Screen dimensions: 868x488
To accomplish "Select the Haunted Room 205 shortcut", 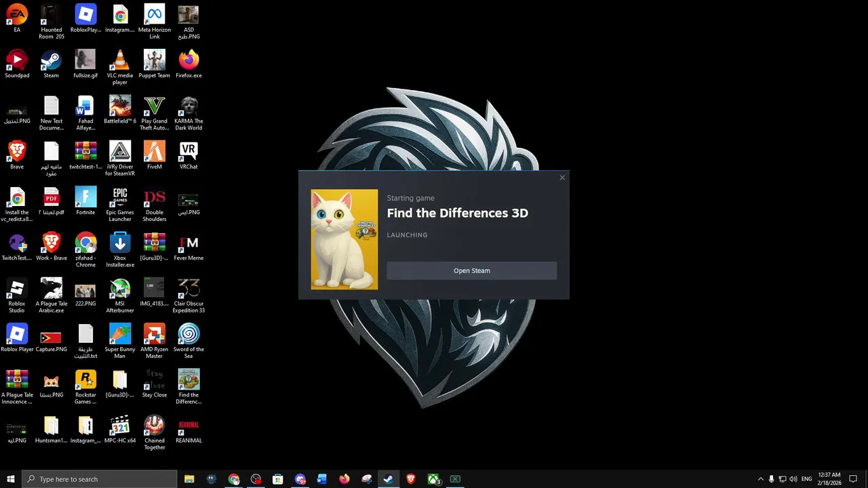I will point(52,22).
